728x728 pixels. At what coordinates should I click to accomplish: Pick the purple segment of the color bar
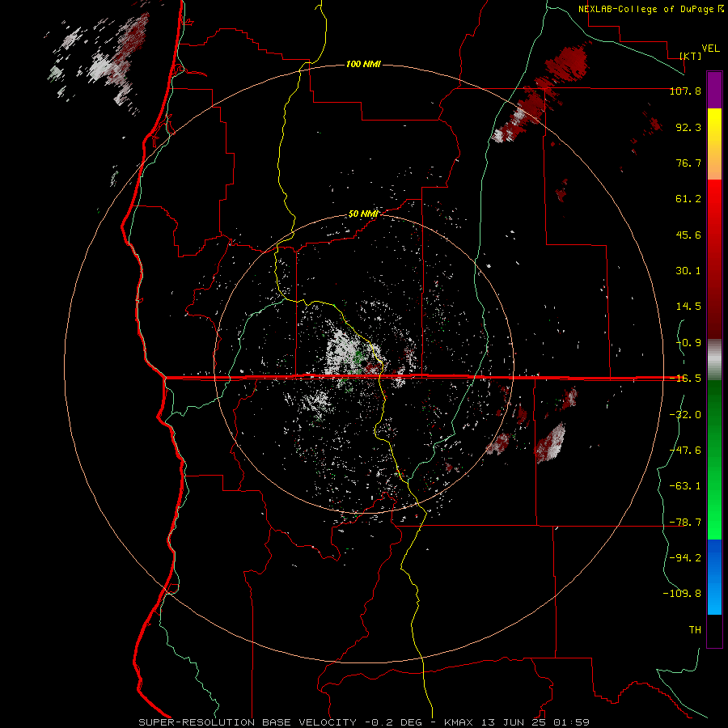point(714,90)
